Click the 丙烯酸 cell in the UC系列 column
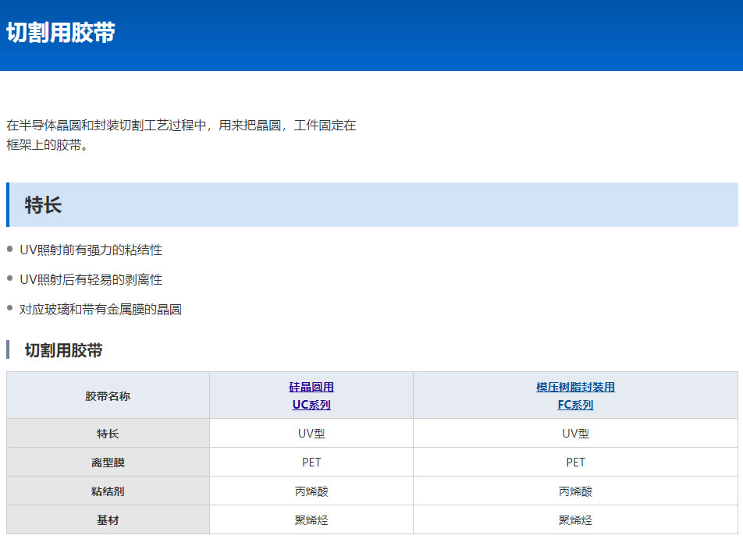The image size is (743, 560). (311, 491)
